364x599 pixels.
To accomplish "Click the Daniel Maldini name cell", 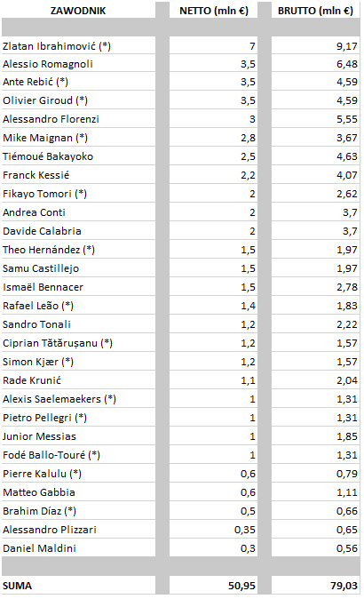I will [78, 548].
